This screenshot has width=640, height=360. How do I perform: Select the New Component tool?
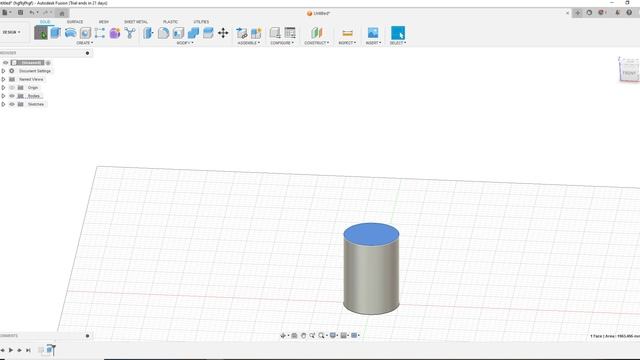[256, 33]
